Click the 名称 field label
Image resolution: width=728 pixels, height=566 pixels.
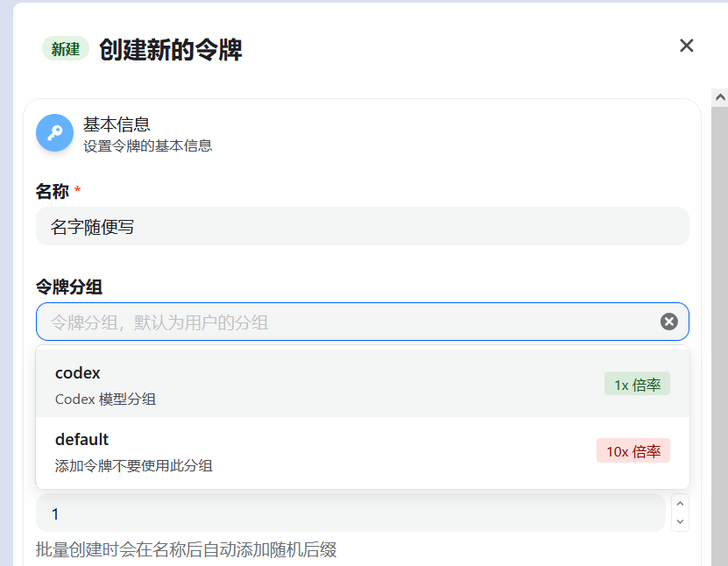pyautogui.click(x=53, y=190)
